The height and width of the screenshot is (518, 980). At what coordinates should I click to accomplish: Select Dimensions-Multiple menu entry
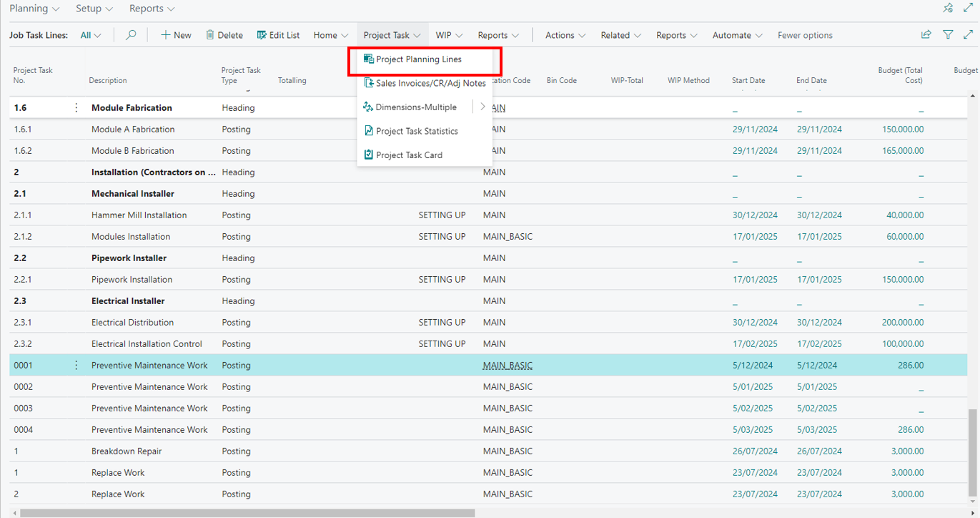click(x=416, y=107)
